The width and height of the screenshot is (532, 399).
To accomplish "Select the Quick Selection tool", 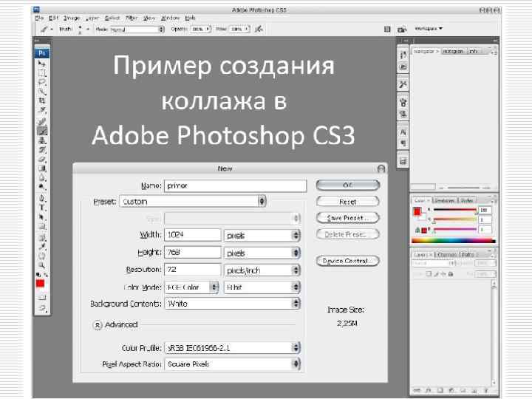I will (41, 91).
